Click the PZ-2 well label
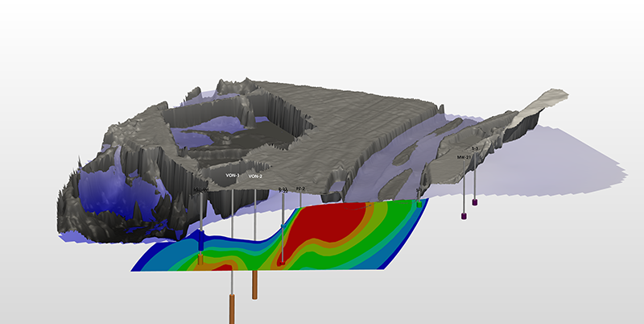The height and width of the screenshot is (324, 644). click(300, 188)
